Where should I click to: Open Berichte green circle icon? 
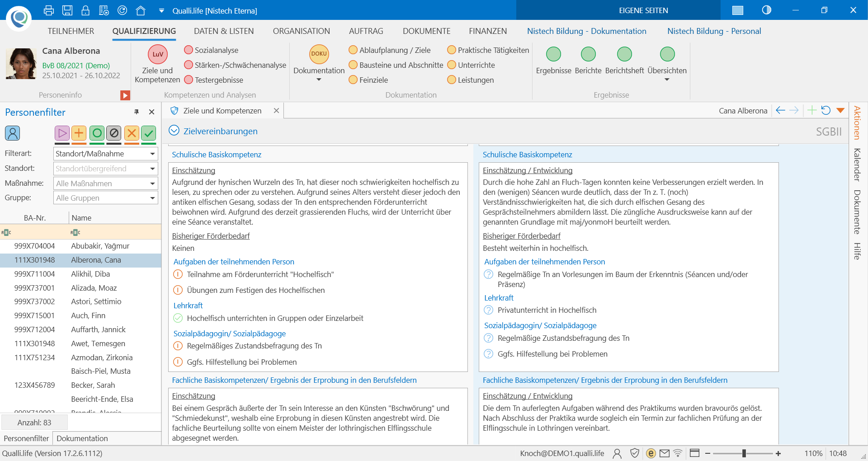point(588,54)
